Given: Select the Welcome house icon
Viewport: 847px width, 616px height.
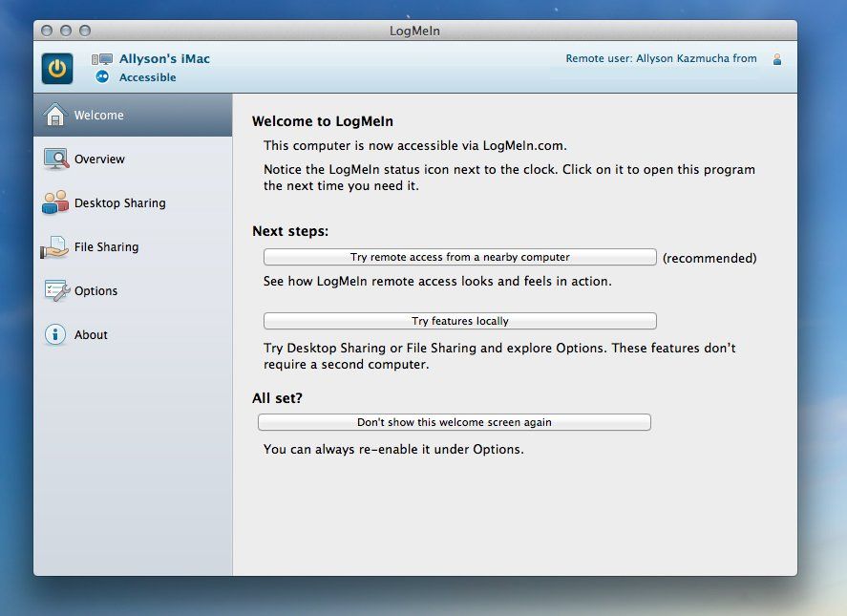Looking at the screenshot, I should pos(53,115).
